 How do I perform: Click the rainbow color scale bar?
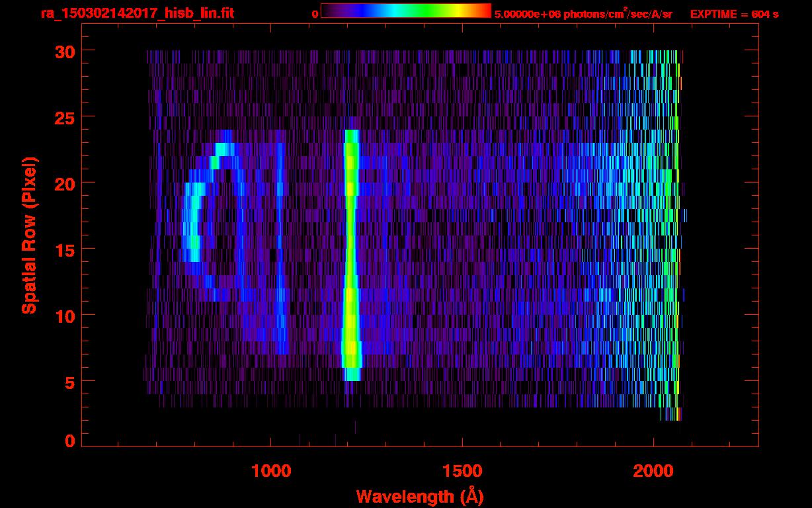406,11
